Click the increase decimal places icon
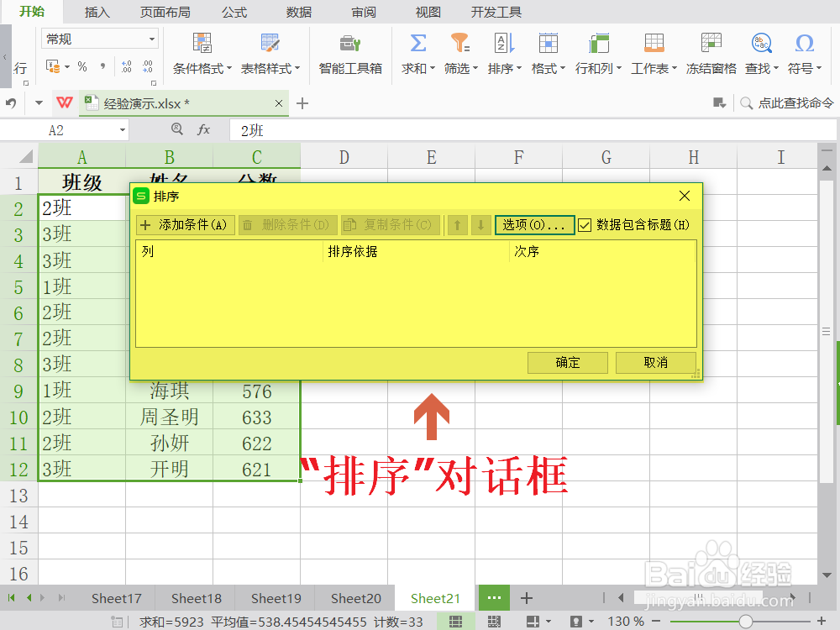Screen dimensions: 840x630 tap(127, 66)
